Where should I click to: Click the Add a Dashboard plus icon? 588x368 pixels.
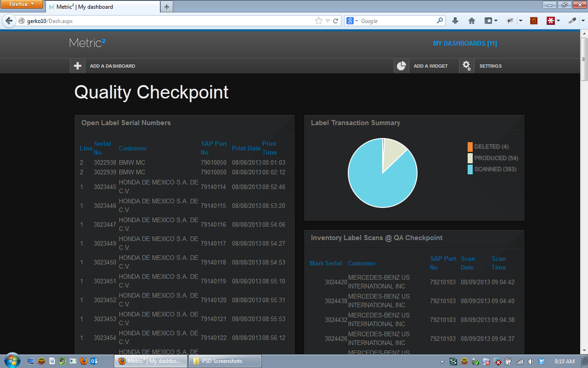coord(77,65)
